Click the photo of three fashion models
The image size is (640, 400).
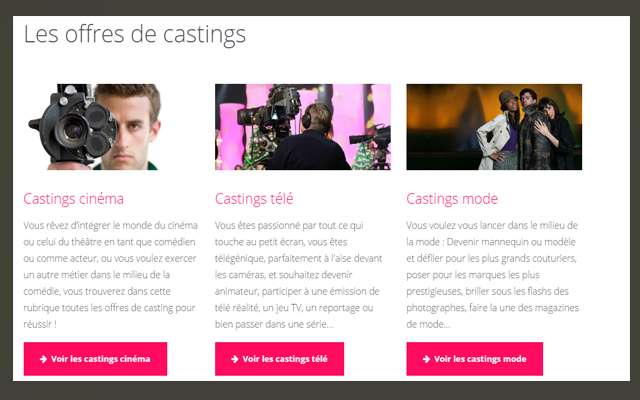[x=494, y=127]
